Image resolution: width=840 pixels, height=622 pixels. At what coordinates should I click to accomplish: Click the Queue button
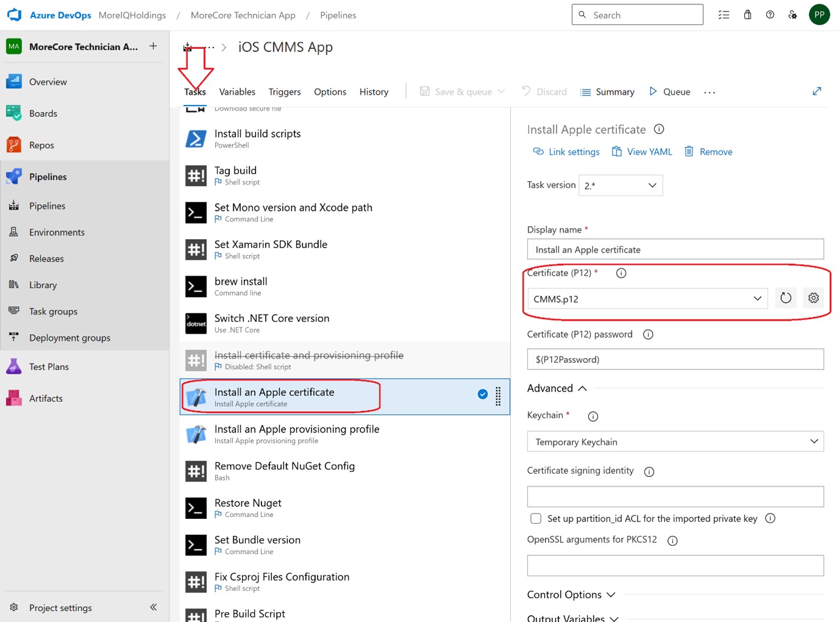669,91
